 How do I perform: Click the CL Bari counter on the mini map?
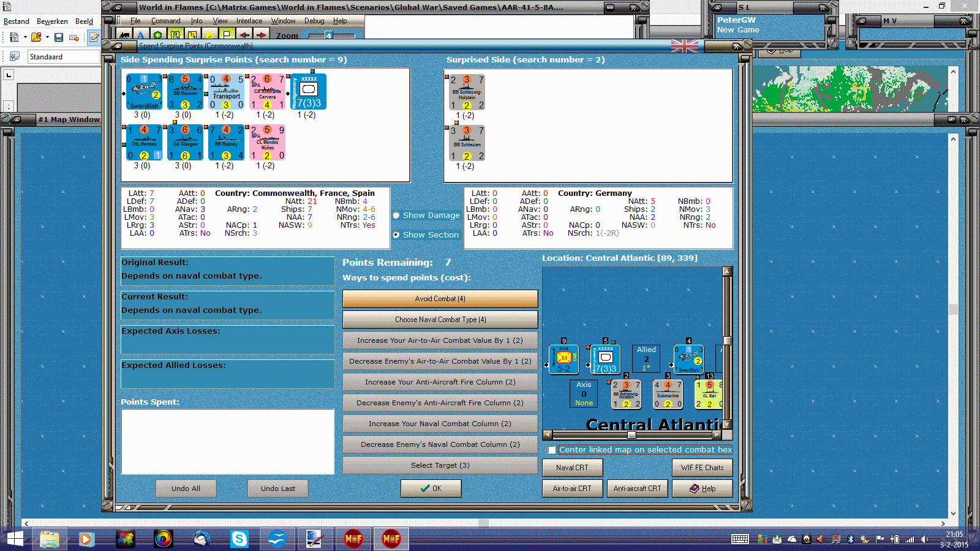click(709, 394)
